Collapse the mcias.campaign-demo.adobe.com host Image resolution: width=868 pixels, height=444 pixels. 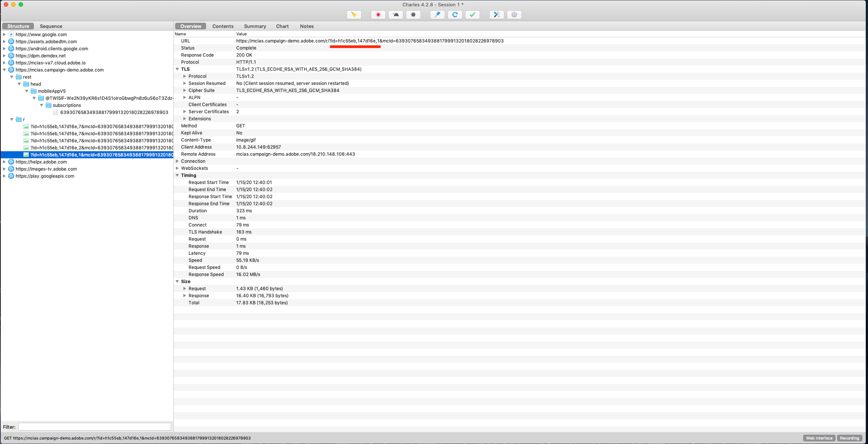[x=4, y=70]
